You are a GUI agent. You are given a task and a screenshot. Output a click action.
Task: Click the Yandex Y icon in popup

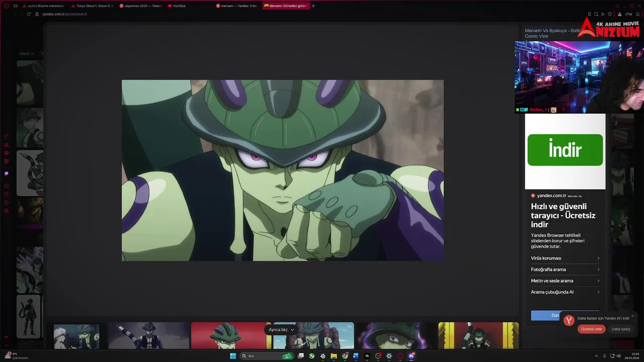pyautogui.click(x=569, y=320)
